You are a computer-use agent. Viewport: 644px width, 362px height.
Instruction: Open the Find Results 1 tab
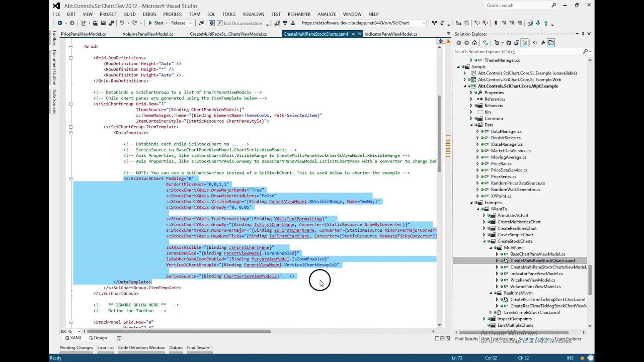(200, 347)
